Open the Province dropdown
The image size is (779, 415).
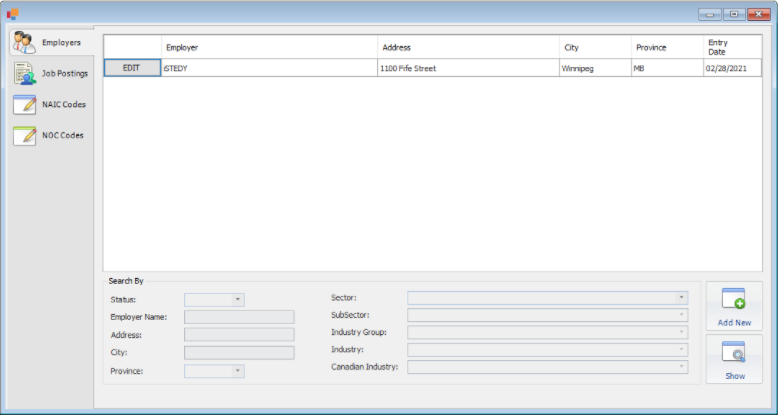[x=214, y=371]
